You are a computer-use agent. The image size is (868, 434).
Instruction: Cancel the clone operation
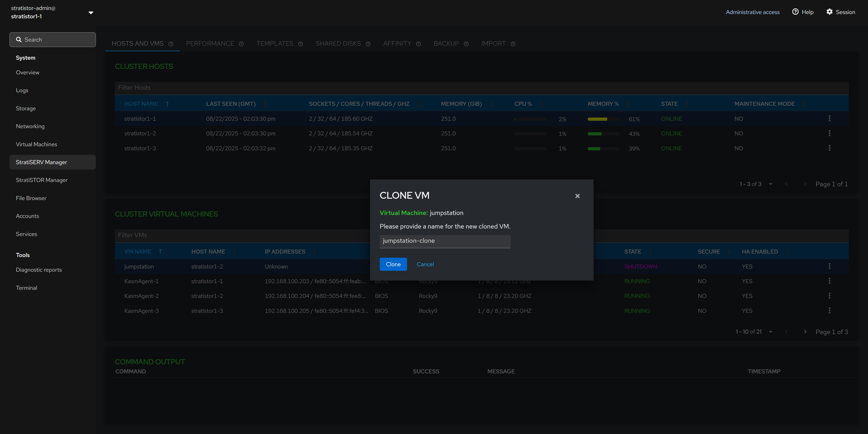pos(425,264)
